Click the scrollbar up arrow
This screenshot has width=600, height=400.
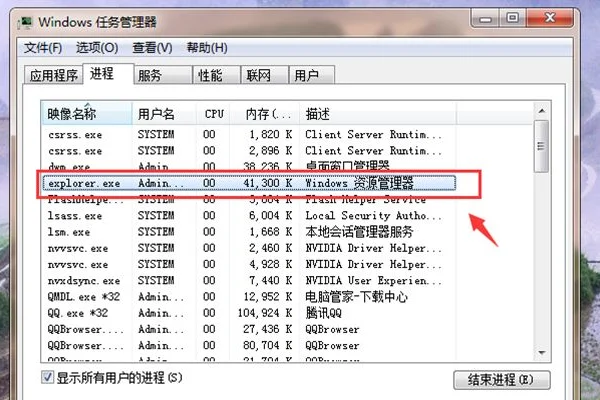point(541,111)
